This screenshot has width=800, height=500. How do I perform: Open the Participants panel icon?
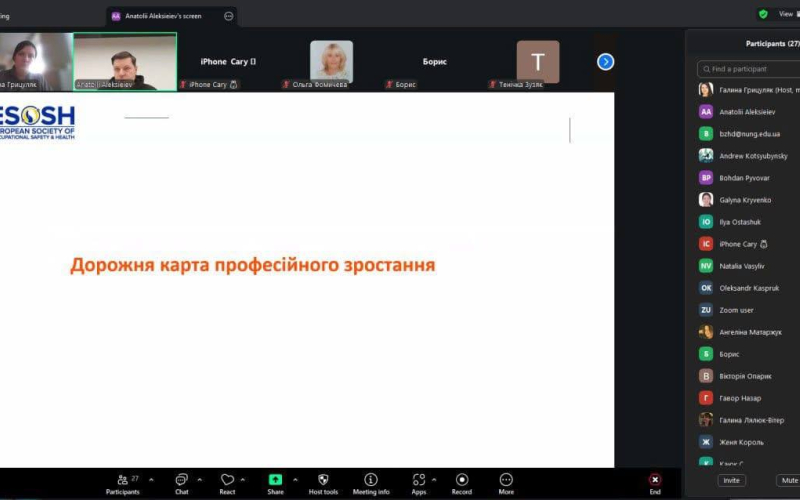[122, 480]
